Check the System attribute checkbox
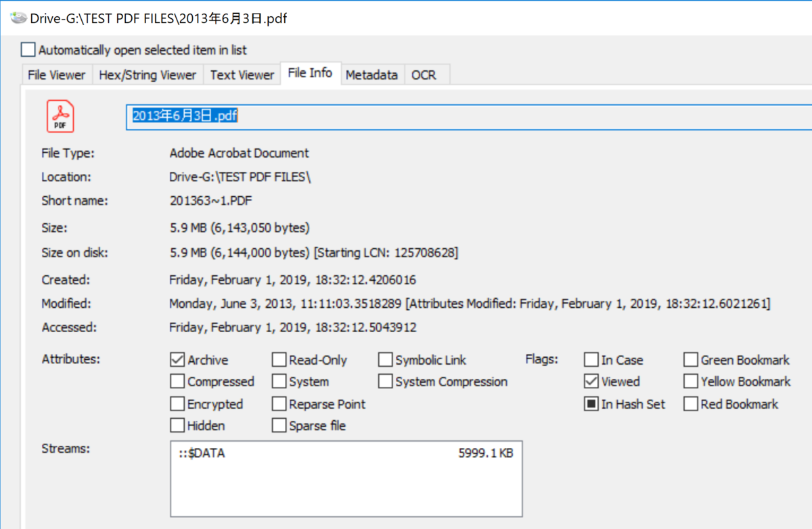Screen dimensions: 812x529 click(x=279, y=382)
